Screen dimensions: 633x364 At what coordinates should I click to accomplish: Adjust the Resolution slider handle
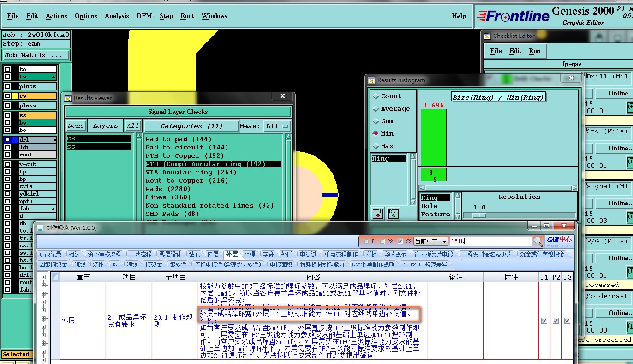(x=479, y=215)
